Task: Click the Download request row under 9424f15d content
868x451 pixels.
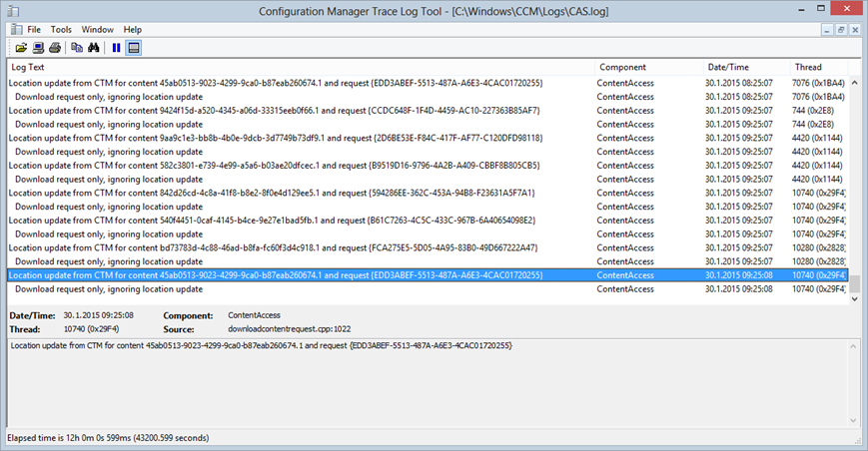Action: 427,125
